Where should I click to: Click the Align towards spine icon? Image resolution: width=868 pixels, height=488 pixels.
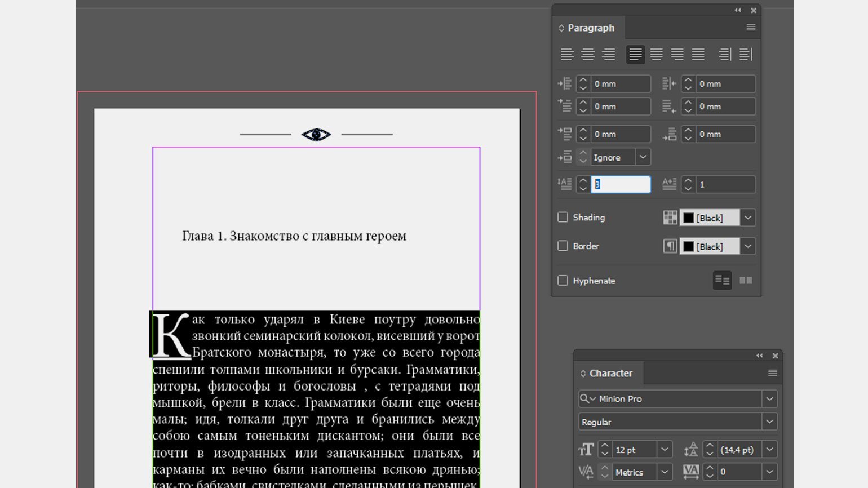click(x=725, y=54)
